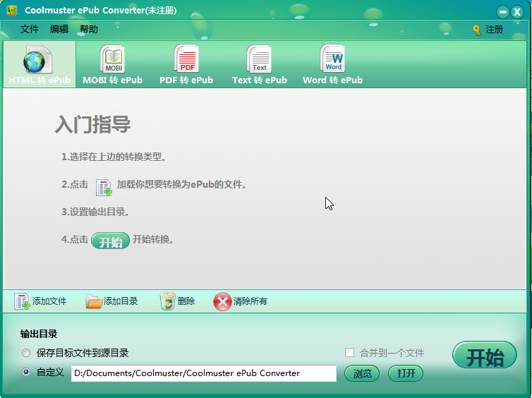The width and height of the screenshot is (532, 398).
Task: Open the 帮助 menu
Action: coord(89,29)
